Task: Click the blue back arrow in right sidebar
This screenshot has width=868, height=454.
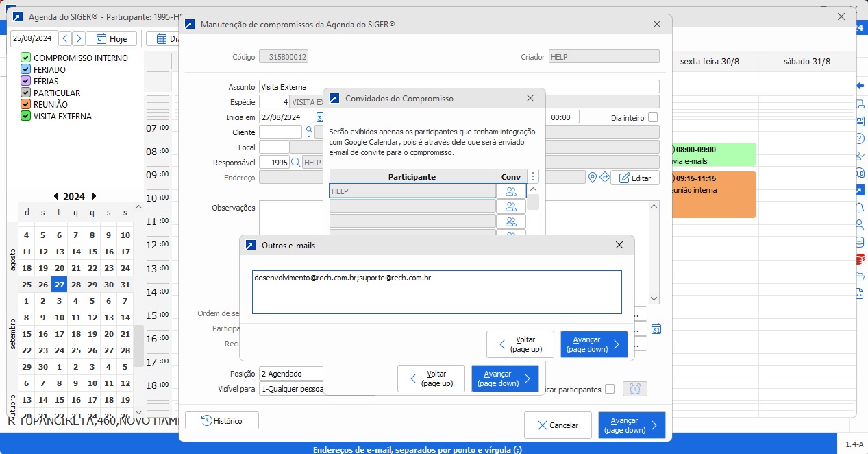Action: (860, 86)
